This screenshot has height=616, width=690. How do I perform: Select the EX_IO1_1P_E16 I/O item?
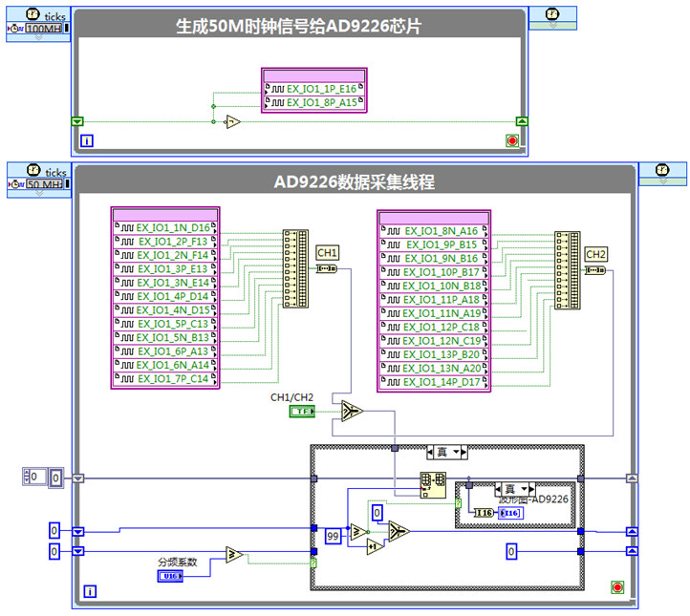click(x=314, y=89)
